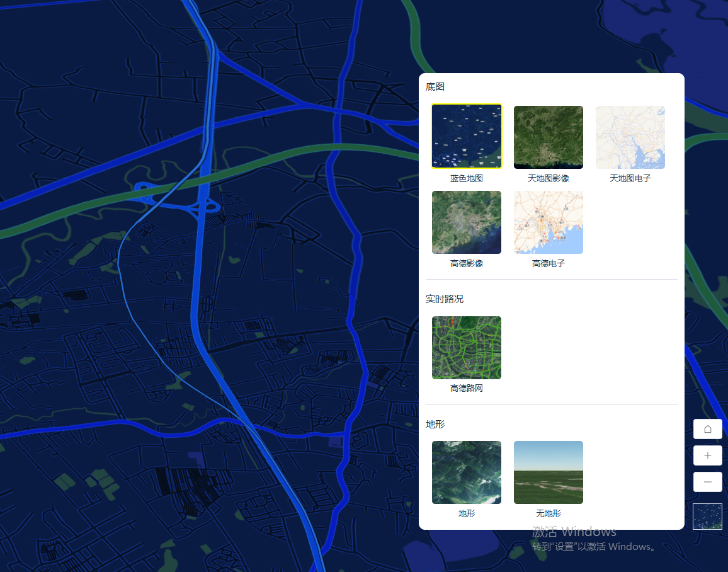Choose the 天地图电子 basemap thumbnail
Screen dimensions: 728x572
coord(630,137)
